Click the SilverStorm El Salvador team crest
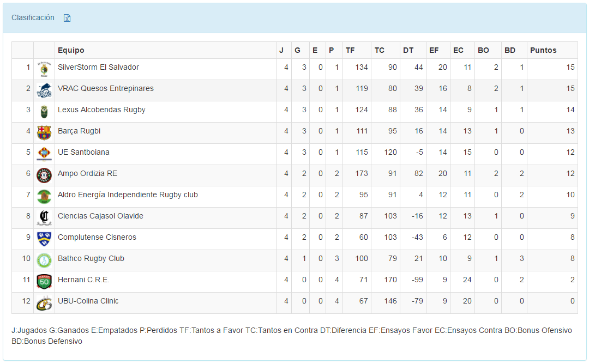The width and height of the screenshot is (589, 364). (x=44, y=69)
